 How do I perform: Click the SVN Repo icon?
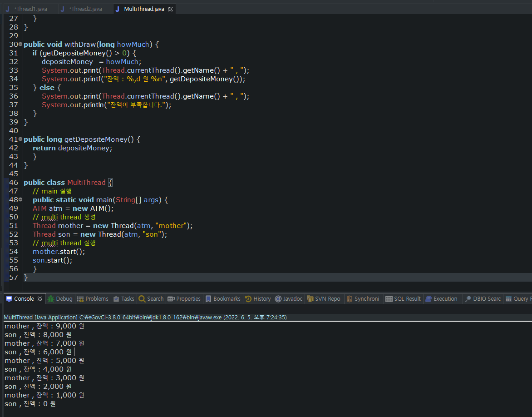click(x=310, y=299)
